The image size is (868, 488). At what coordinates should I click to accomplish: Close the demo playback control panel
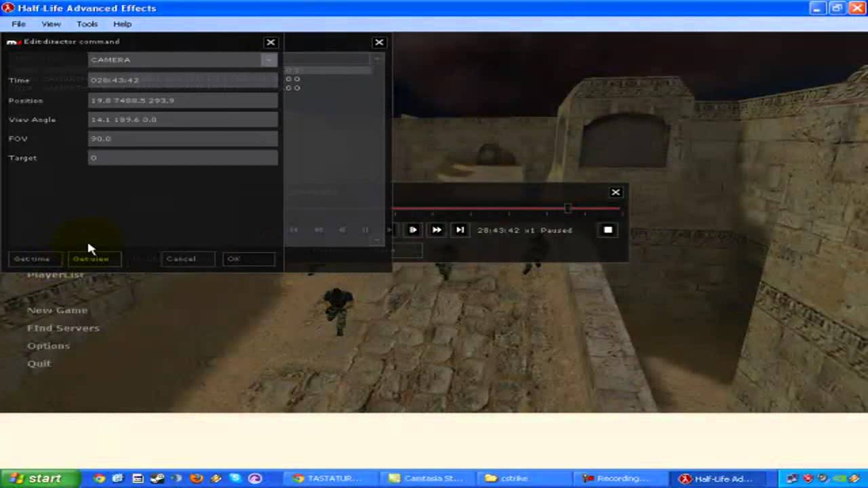tap(616, 192)
